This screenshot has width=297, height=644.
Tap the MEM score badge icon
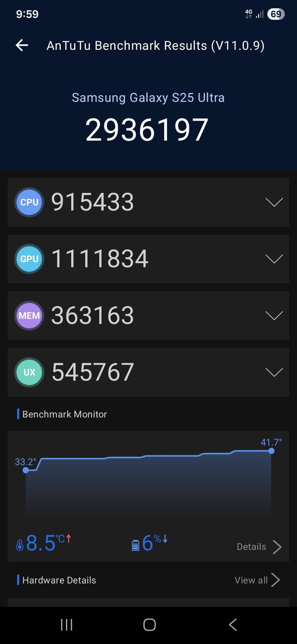click(29, 316)
